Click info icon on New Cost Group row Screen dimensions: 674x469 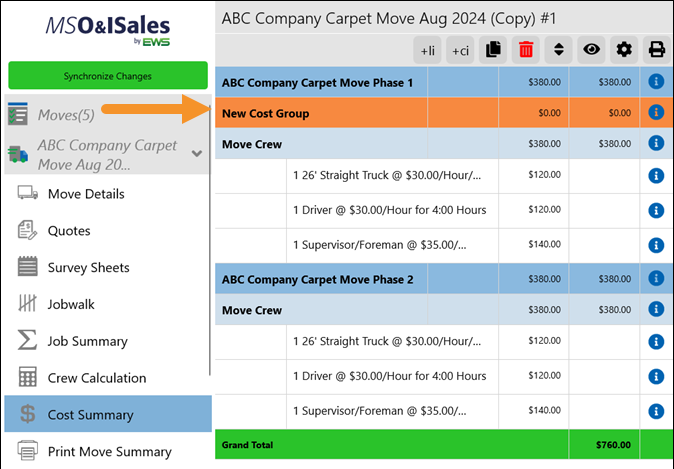coord(656,113)
